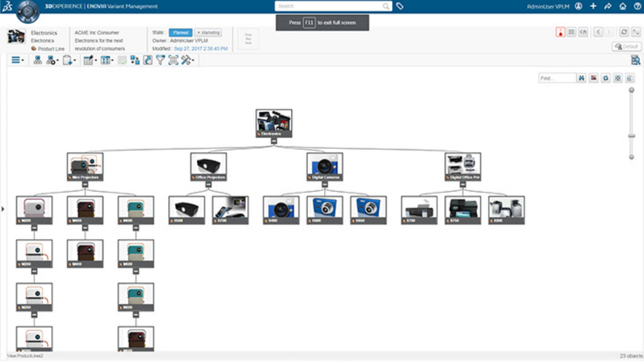Click the plus add icon in header
This screenshot has width=644, height=362.
(x=593, y=7)
